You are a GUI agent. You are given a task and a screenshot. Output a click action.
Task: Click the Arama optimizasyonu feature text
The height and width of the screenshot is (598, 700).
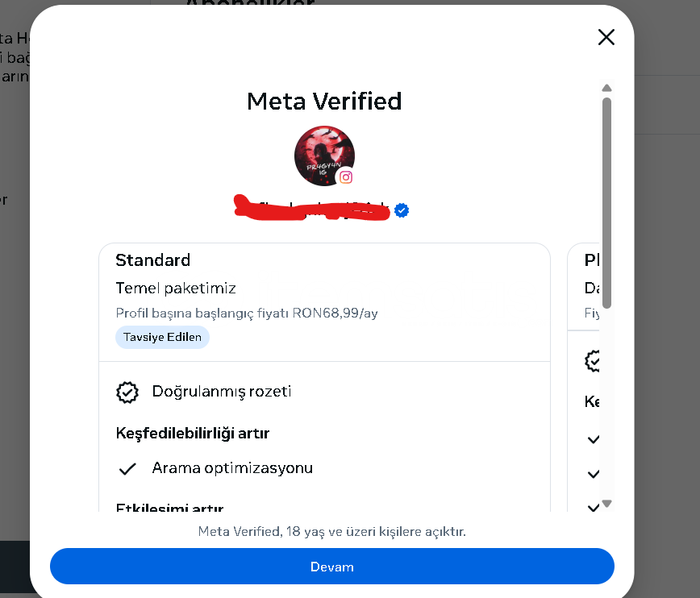[x=232, y=468]
